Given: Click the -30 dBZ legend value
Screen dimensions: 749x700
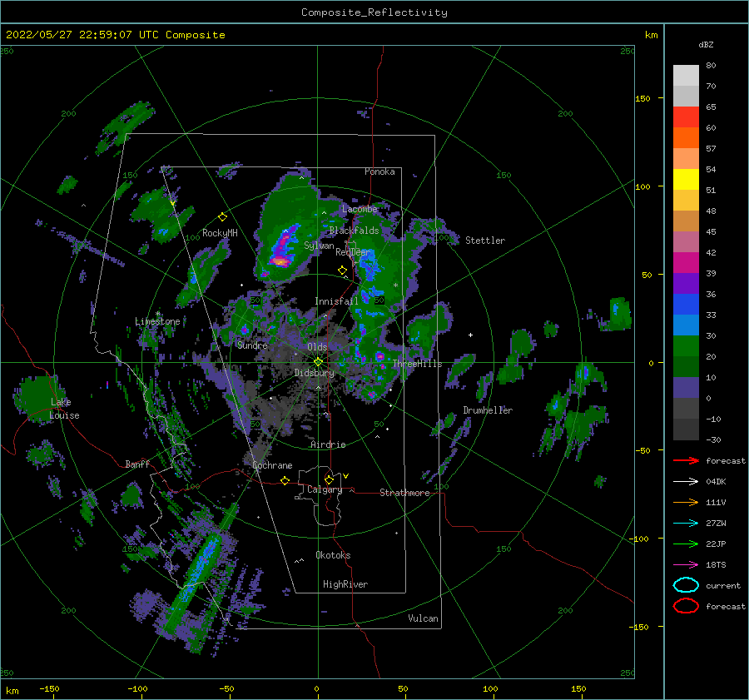Looking at the screenshot, I should click(712, 439).
